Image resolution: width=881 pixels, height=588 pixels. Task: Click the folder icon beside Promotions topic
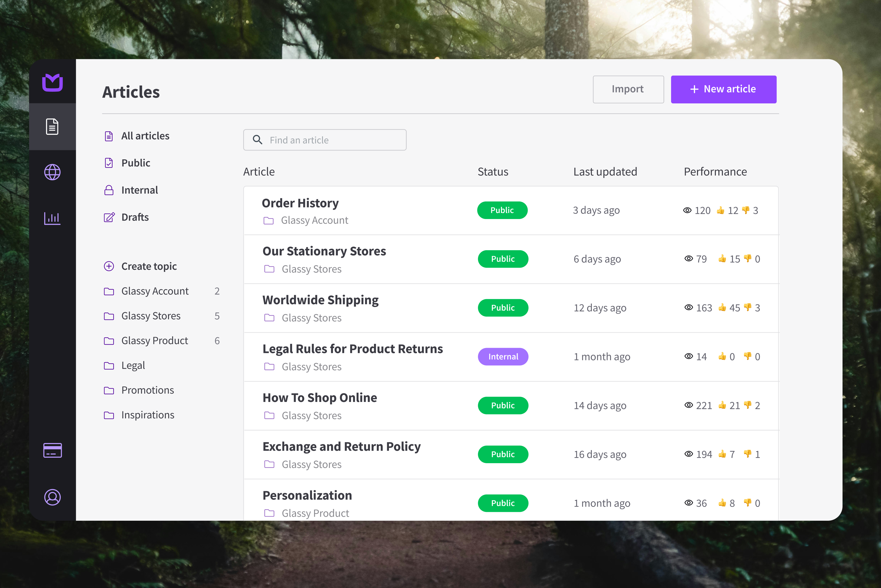click(x=109, y=390)
